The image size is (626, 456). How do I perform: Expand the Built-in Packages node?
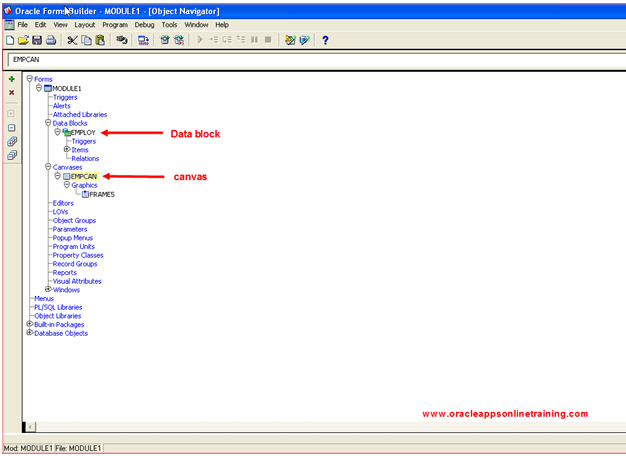point(29,324)
